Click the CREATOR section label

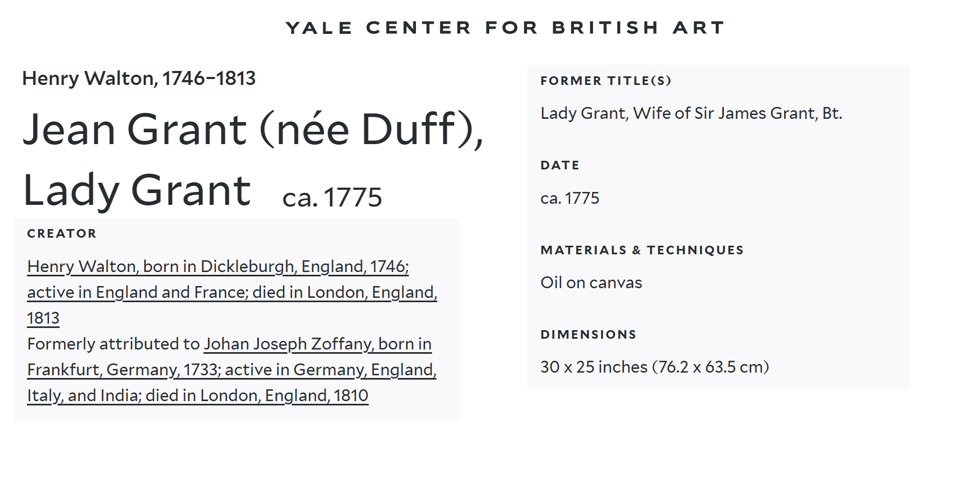coord(62,233)
